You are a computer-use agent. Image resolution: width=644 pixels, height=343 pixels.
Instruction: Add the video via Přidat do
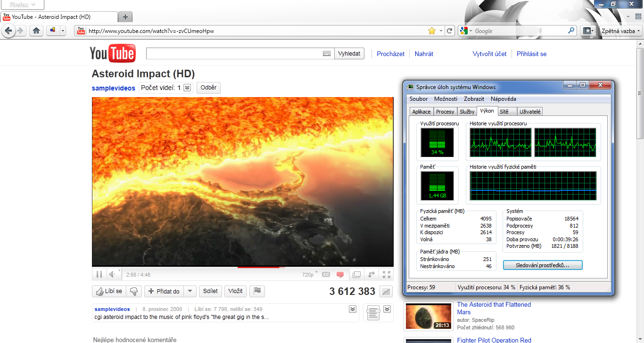coord(164,291)
